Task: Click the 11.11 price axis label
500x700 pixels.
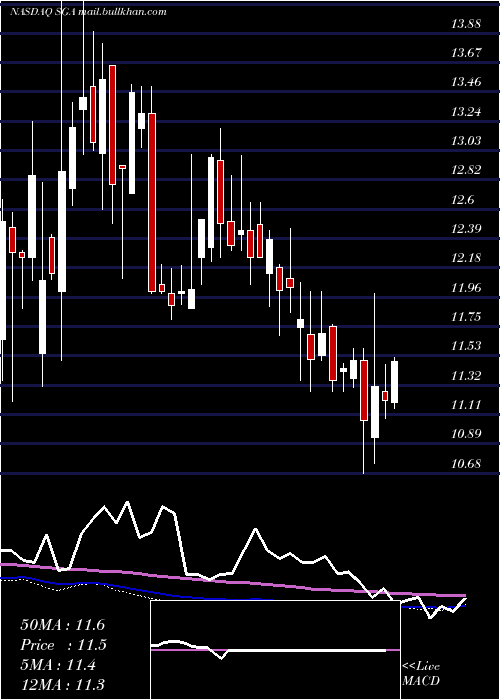Action: pos(466,405)
